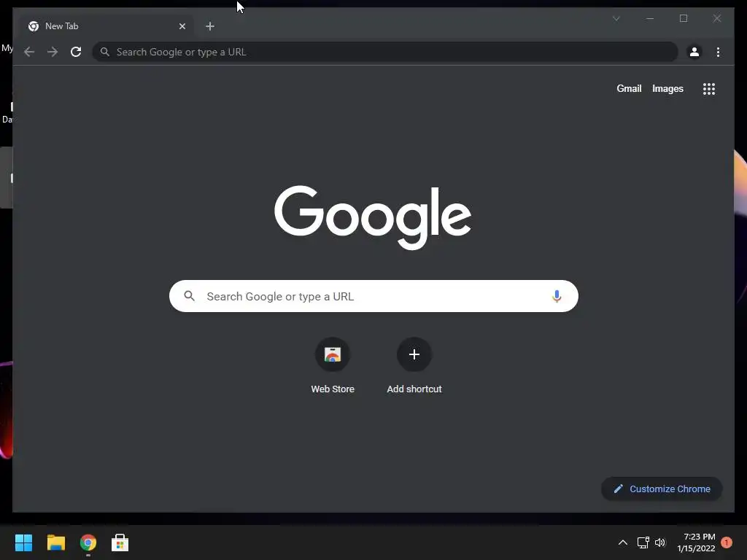747x560 pixels.
Task: Go forward with the forward arrow
Action: click(x=53, y=52)
